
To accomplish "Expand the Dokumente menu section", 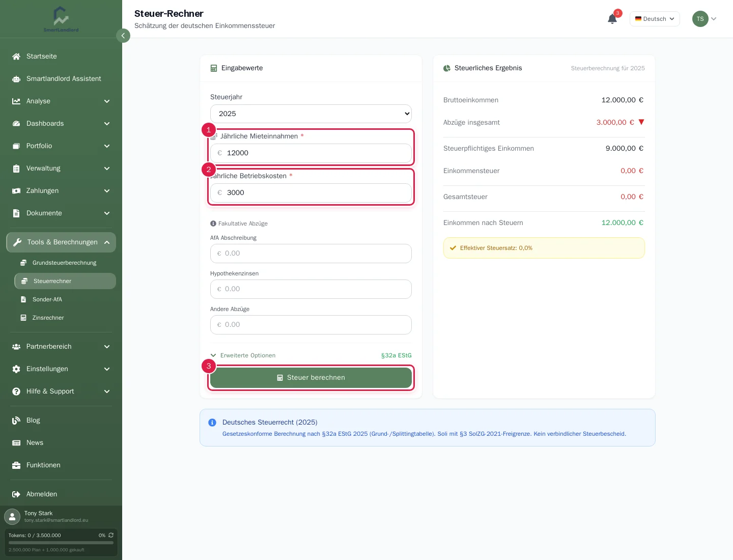I will [61, 213].
